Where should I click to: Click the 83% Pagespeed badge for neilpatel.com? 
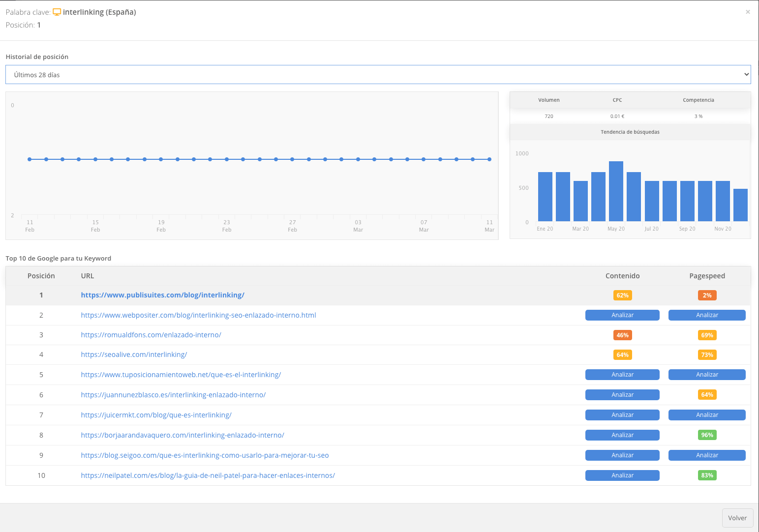[707, 475]
